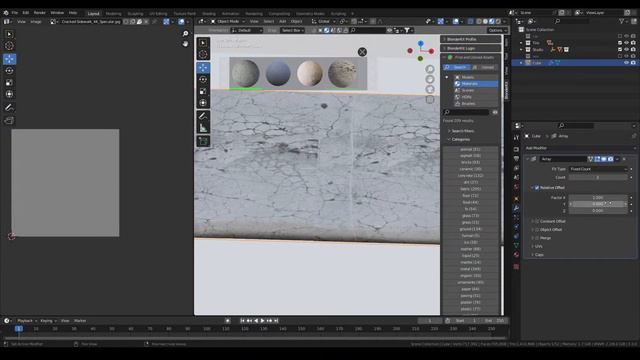Click the Search button in BlenderKit panel

coord(456,67)
